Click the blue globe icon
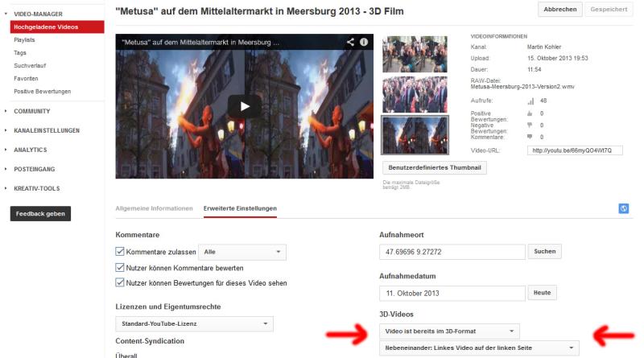Image resolution: width=644 pixels, height=358 pixels. [623, 208]
